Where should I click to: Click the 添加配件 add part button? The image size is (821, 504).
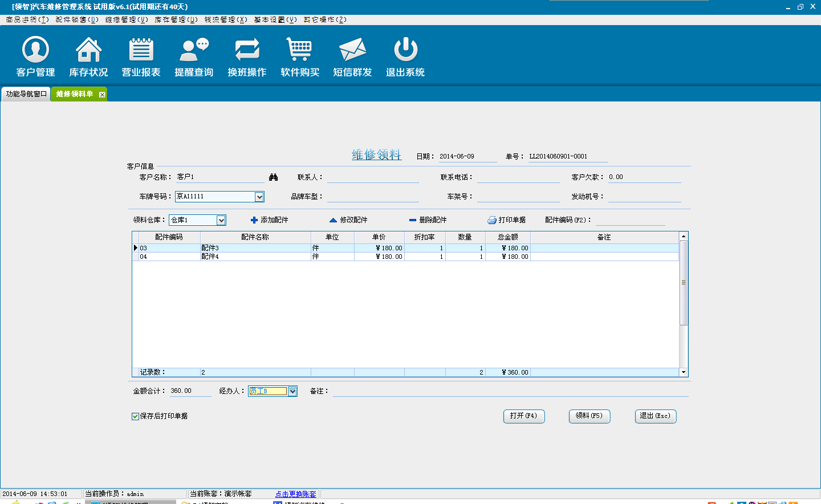[x=270, y=220]
